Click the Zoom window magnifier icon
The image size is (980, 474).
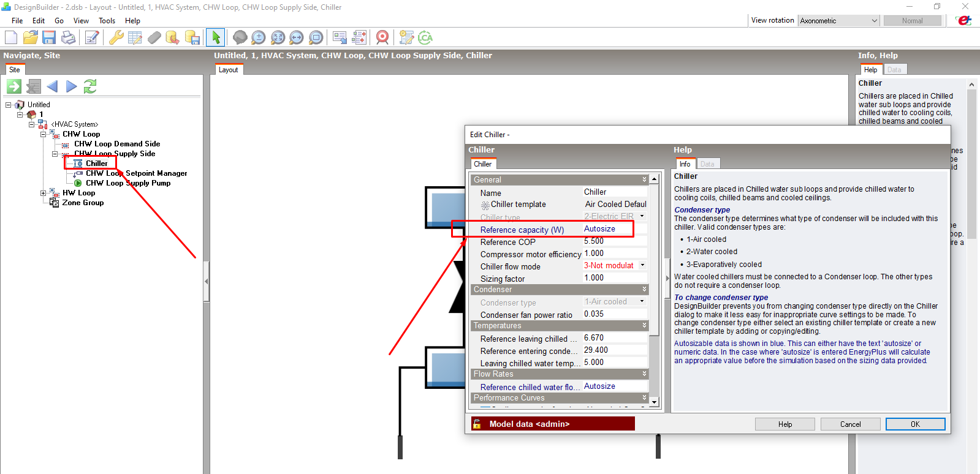(316, 37)
